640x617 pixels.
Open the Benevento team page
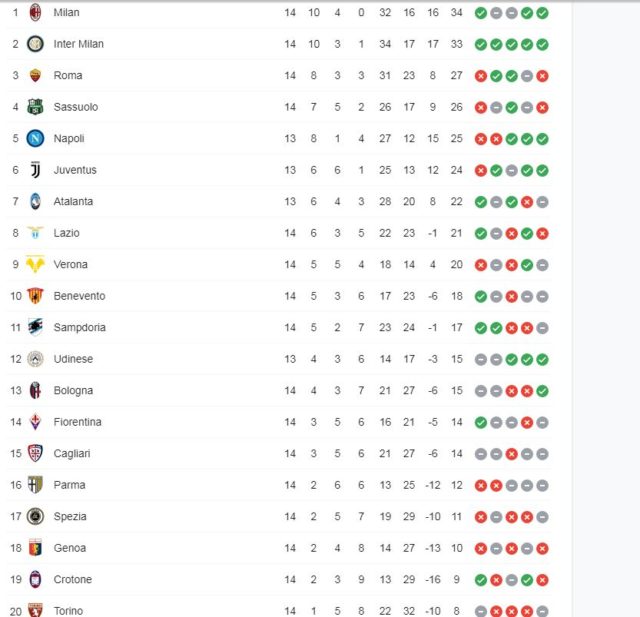tap(79, 296)
